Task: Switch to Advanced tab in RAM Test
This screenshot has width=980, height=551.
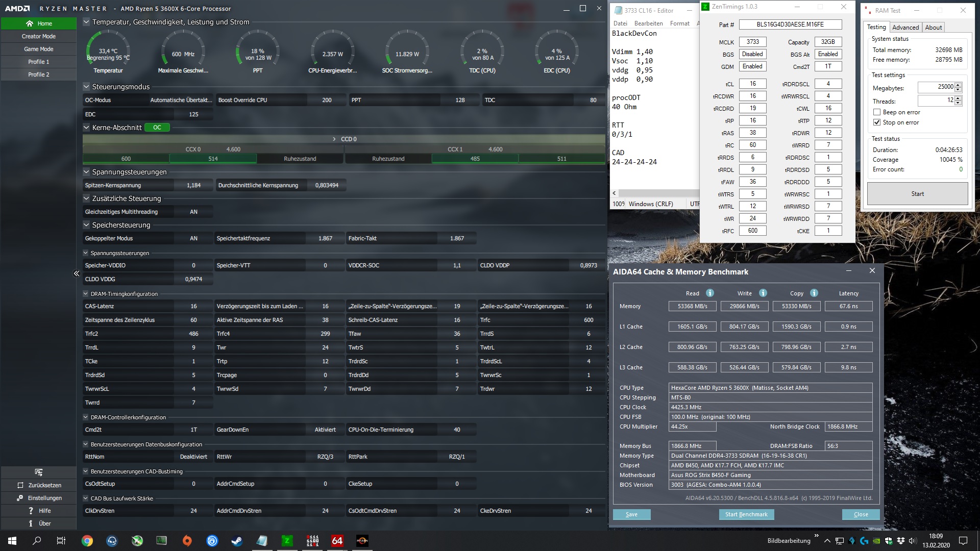Action: click(x=905, y=28)
